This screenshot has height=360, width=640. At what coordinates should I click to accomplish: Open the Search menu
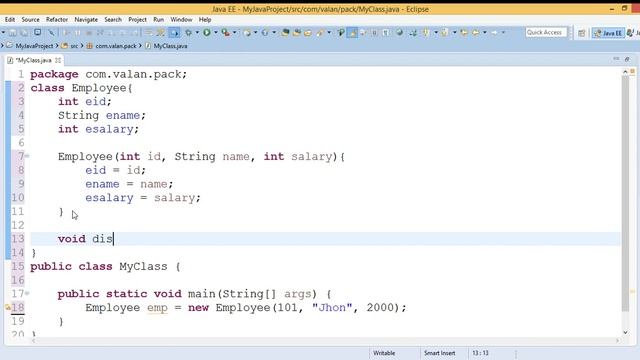pos(113,19)
